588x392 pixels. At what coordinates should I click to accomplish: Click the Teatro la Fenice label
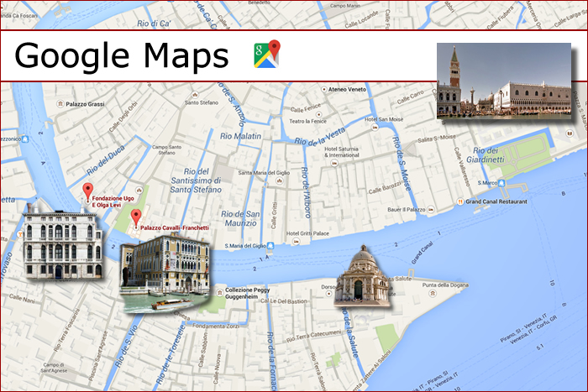click(x=308, y=121)
